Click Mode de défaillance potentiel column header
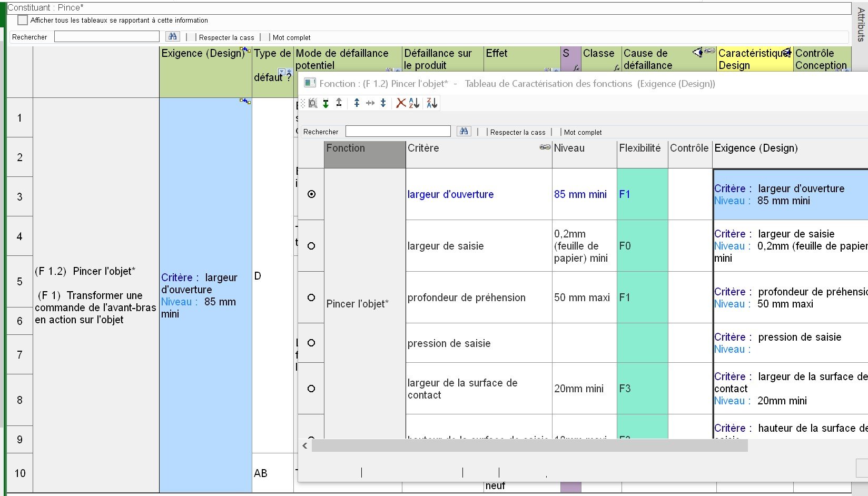This screenshot has height=496, width=868. pyautogui.click(x=348, y=59)
